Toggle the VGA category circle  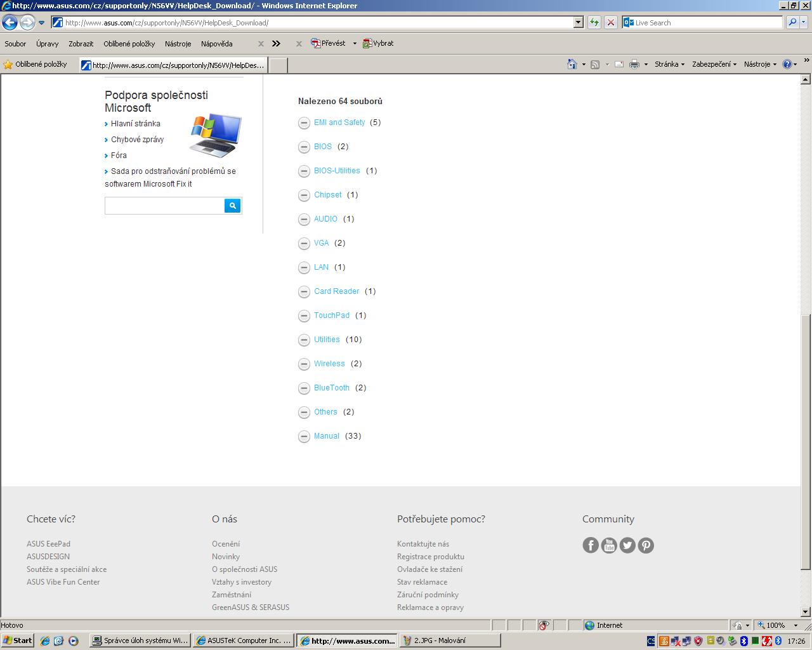coord(304,244)
